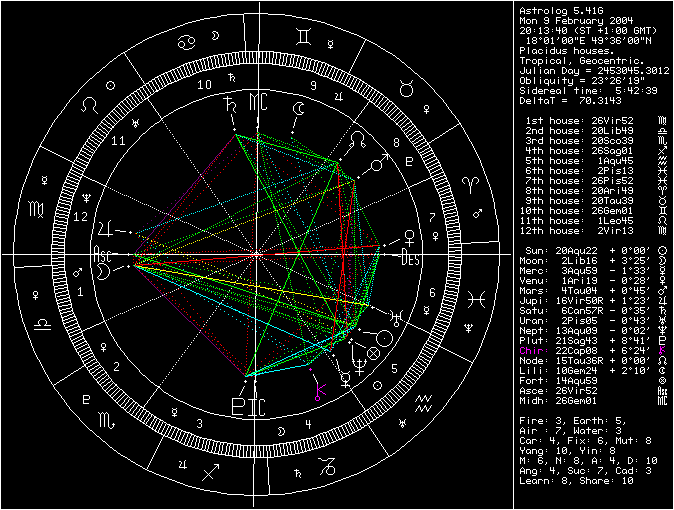674x510 pixels.
Task: Click the Uranus glyph inside the chart wheel
Action: (x=397, y=317)
